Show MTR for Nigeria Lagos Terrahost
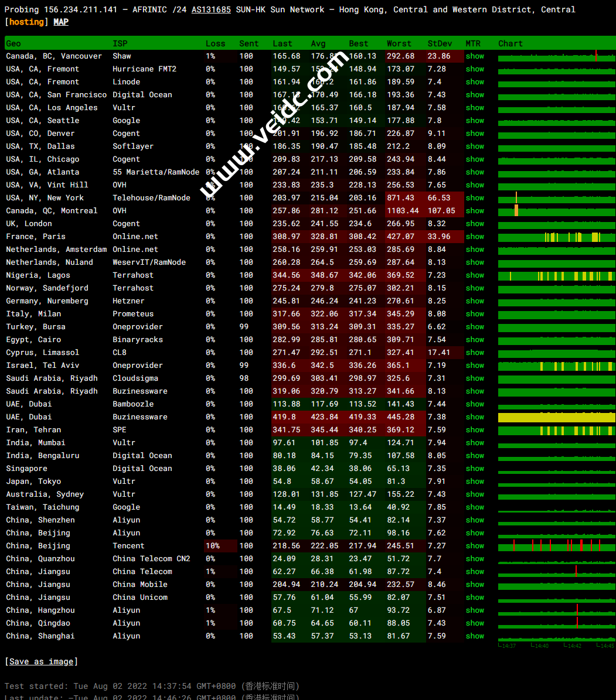This screenshot has height=700, width=616. [x=475, y=275]
